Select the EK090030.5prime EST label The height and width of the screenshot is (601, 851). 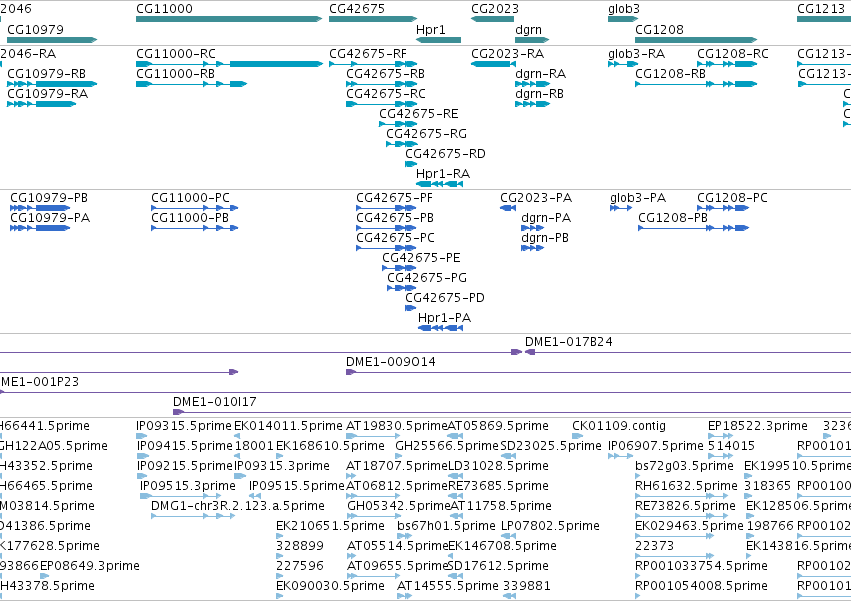tap(331, 586)
